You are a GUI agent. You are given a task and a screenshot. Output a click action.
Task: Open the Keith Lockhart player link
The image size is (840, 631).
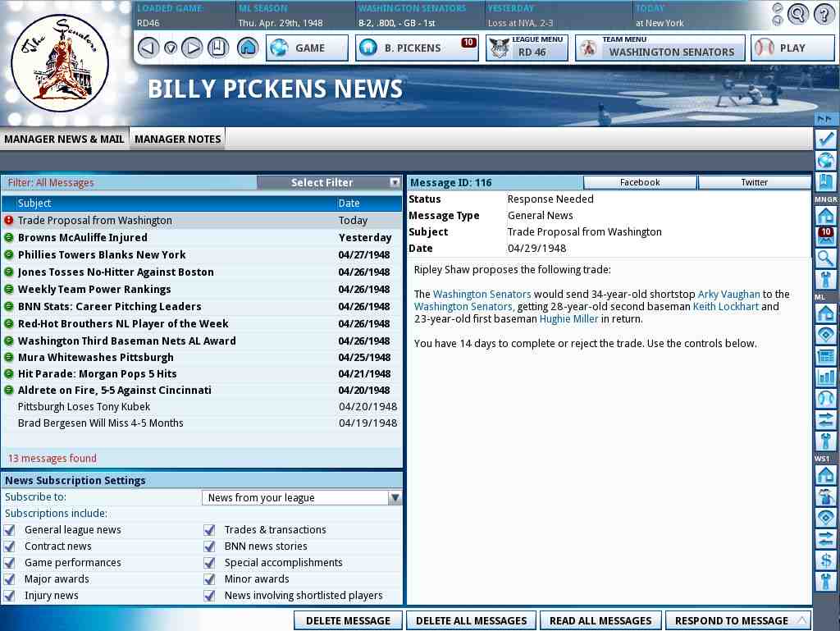point(726,306)
